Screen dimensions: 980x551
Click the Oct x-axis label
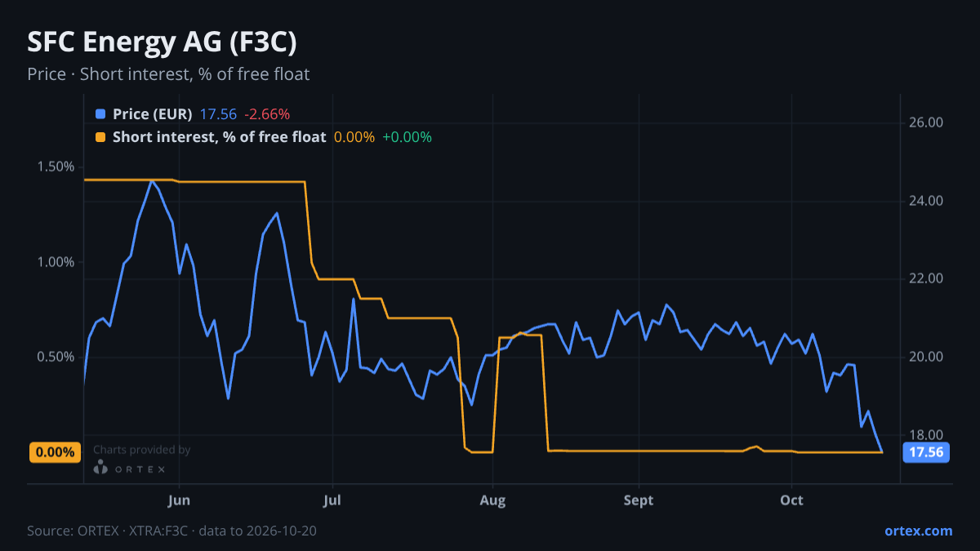pyautogui.click(x=791, y=500)
